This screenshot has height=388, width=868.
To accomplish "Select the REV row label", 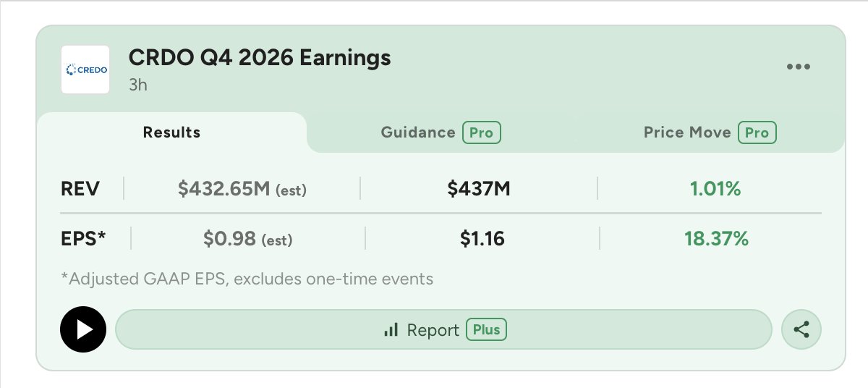I will click(80, 190).
